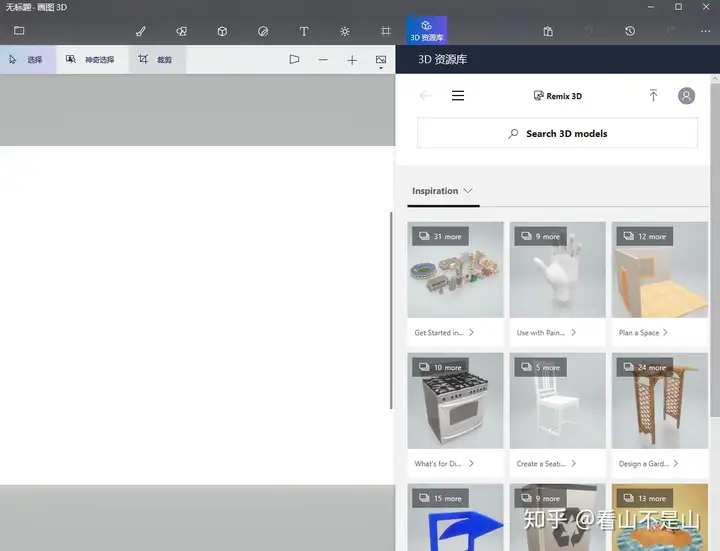Choose the 神奇选择 magic select tool
This screenshot has height=551, width=720.
click(92, 59)
